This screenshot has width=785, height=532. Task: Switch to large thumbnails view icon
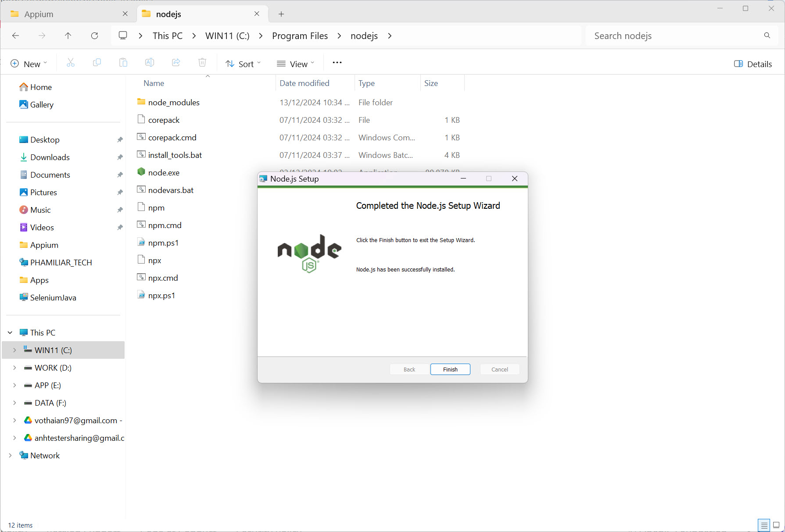[776, 525]
